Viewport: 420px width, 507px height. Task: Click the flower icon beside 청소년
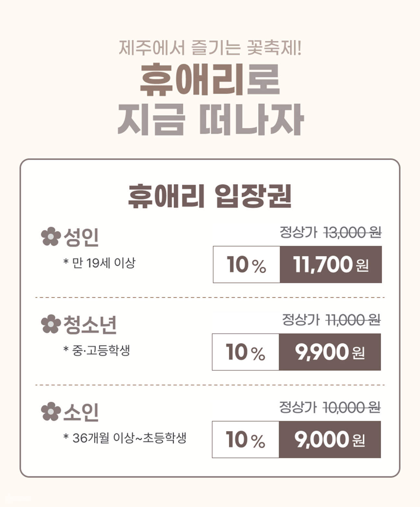pyautogui.click(x=51, y=324)
